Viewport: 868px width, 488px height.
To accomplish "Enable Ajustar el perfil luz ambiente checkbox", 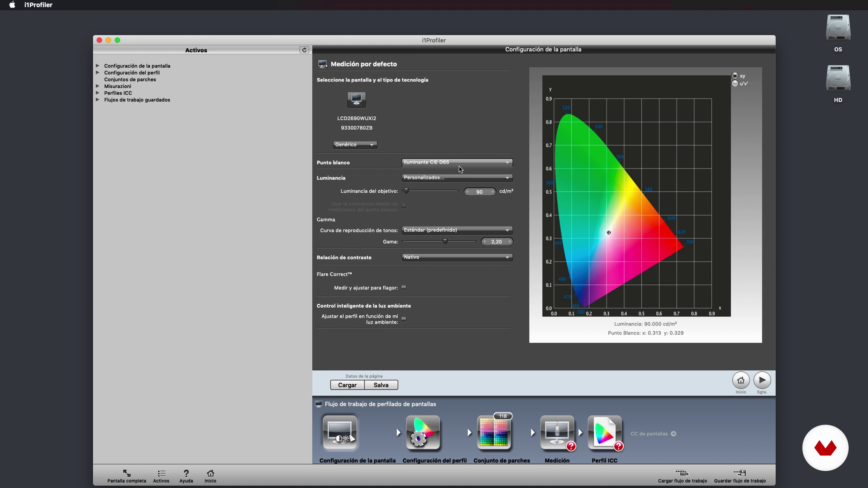I will click(x=404, y=319).
